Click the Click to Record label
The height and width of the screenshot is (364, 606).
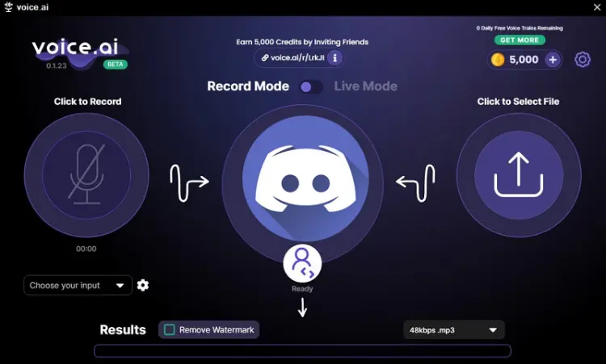[x=88, y=102]
